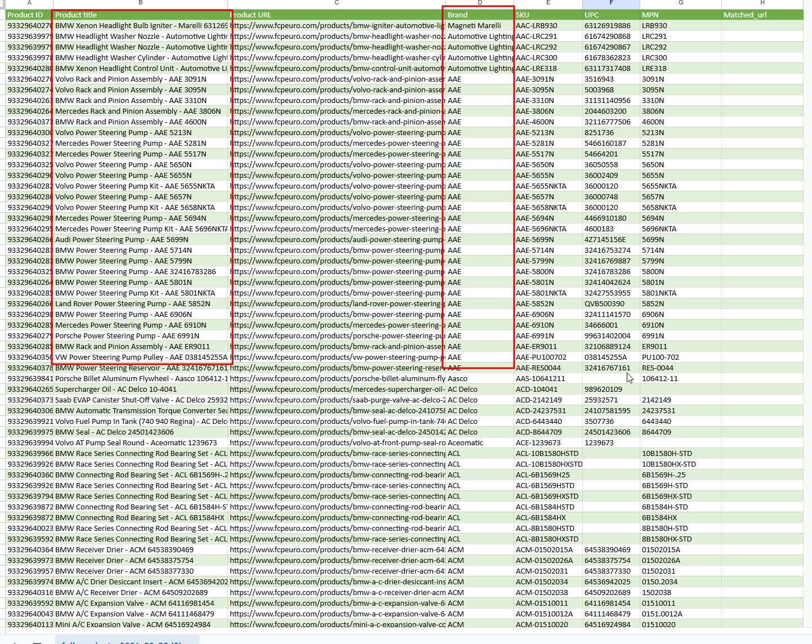Select SKU cell AAE-5801NKTA
The image size is (812, 644).
tap(548, 293)
